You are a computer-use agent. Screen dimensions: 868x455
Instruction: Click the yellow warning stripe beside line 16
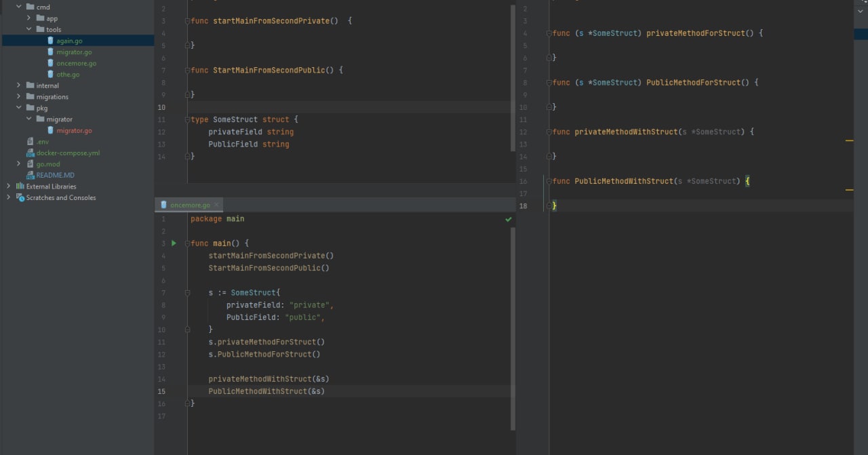click(849, 190)
